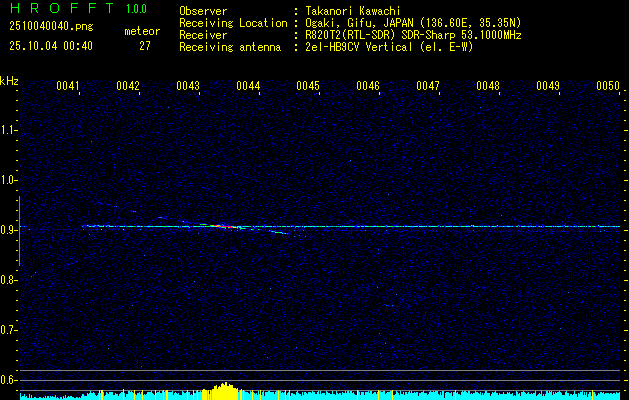Click the yellow peak in bottom power histogram
The height and width of the screenshot is (400, 629).
[x=225, y=391]
